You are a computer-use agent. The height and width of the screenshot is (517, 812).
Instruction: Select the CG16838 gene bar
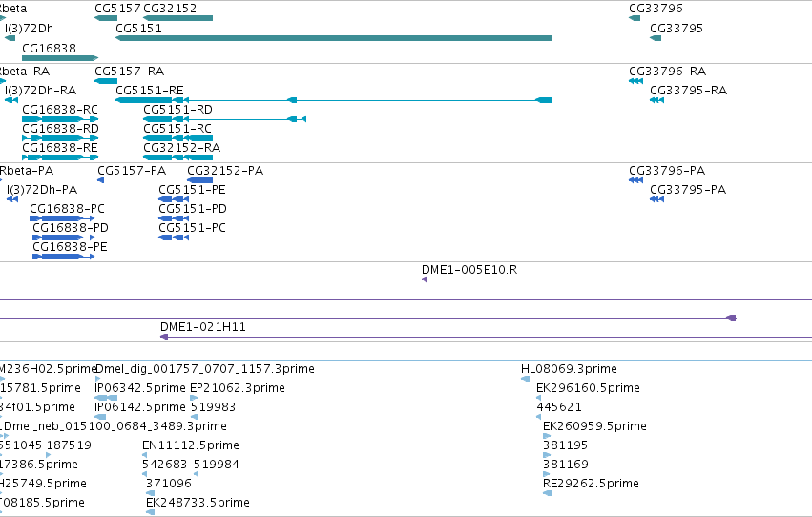click(x=60, y=58)
